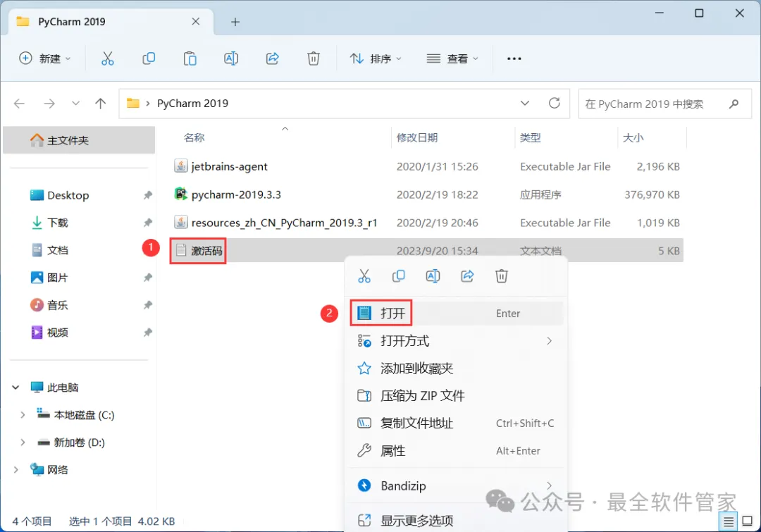Expand the 新加卷 (D:) node

click(x=23, y=443)
